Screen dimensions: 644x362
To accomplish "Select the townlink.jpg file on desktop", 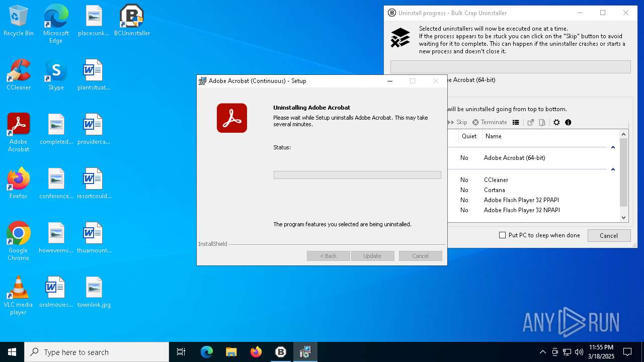I will pyautogui.click(x=94, y=293).
